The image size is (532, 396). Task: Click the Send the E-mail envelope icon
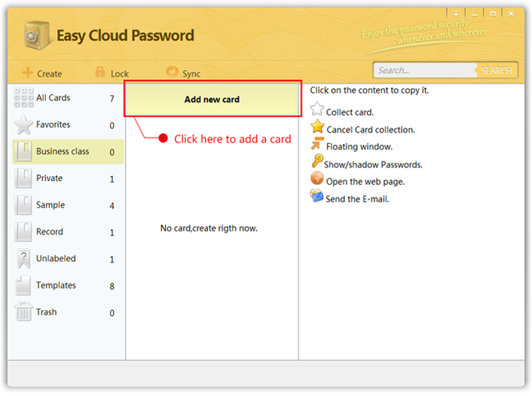pos(316,195)
